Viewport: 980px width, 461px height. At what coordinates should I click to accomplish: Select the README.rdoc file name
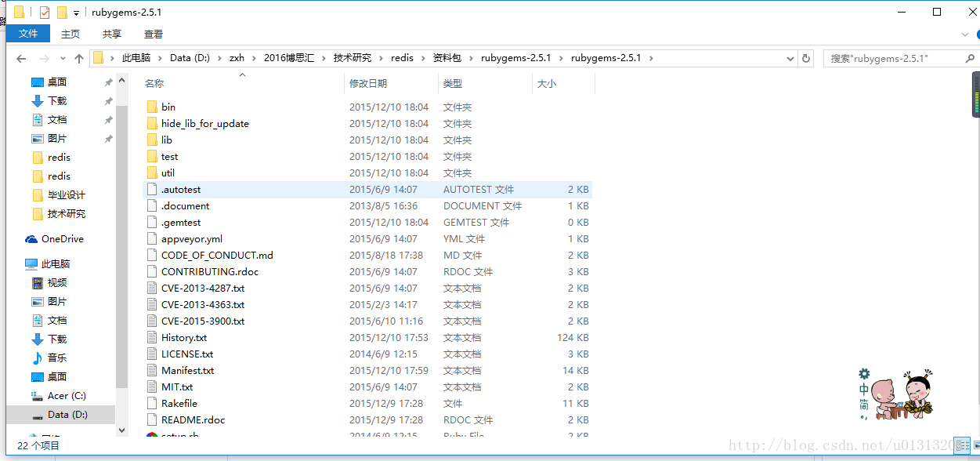pos(193,419)
